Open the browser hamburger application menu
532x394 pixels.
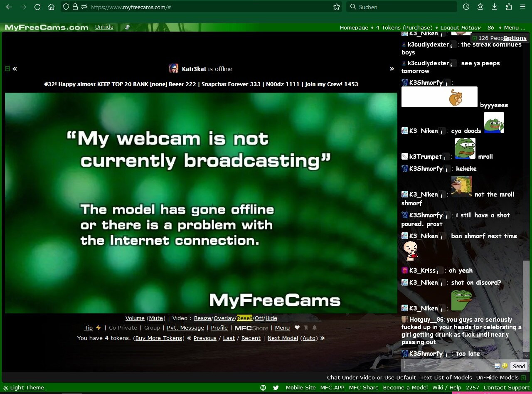[523, 7]
